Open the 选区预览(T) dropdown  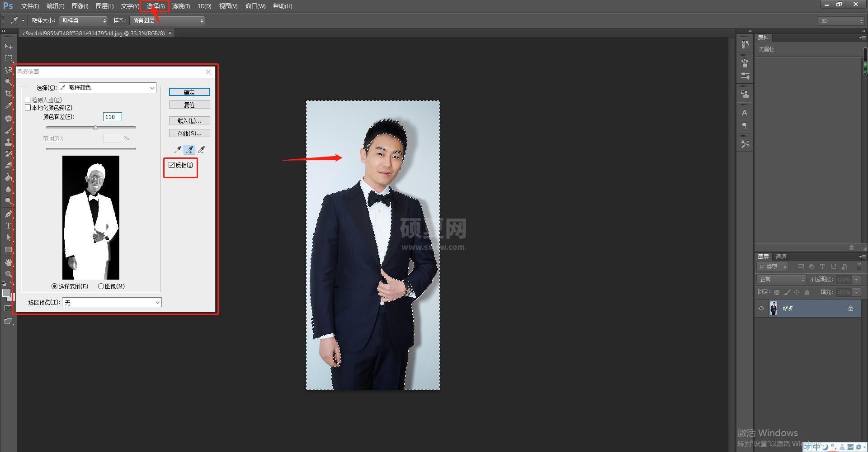click(112, 303)
